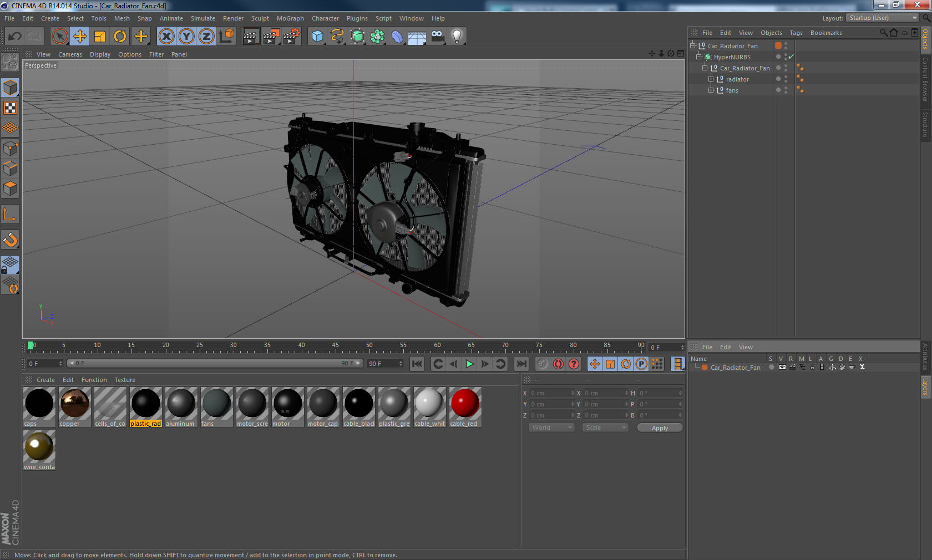Toggle fans visibility dots
Screen dimensions: 932x560
pyautogui.click(x=786, y=90)
